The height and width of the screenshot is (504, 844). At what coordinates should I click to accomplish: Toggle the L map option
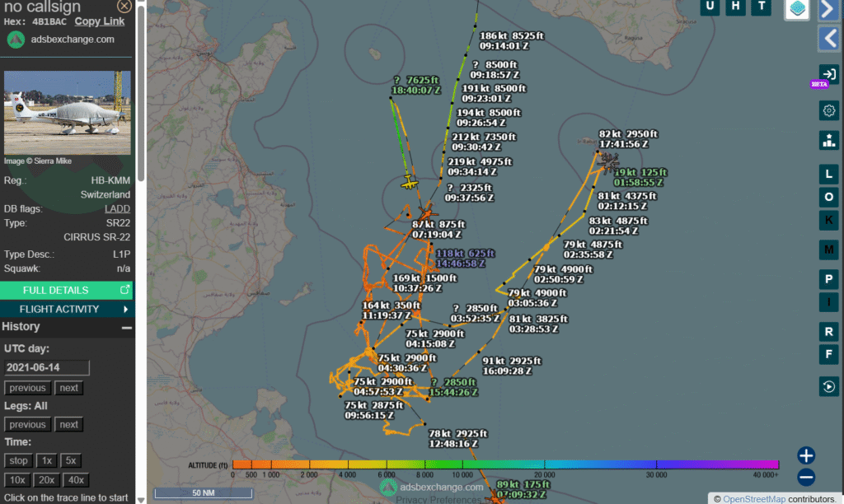(829, 174)
